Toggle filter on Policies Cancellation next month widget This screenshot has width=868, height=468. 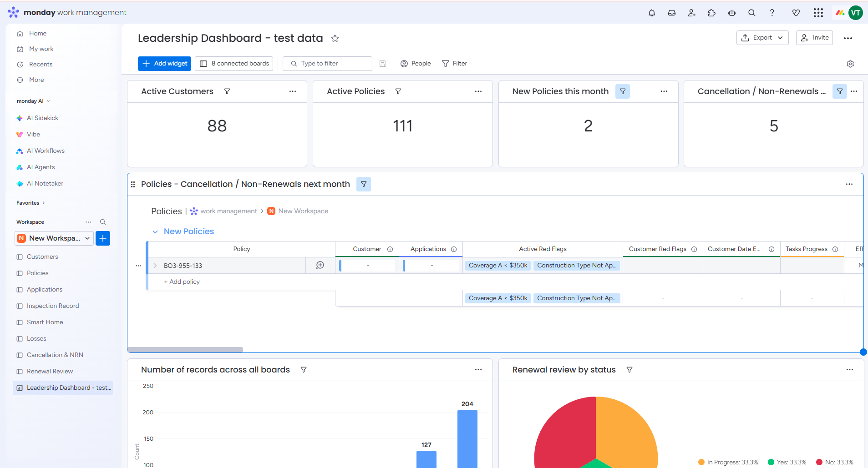click(364, 184)
